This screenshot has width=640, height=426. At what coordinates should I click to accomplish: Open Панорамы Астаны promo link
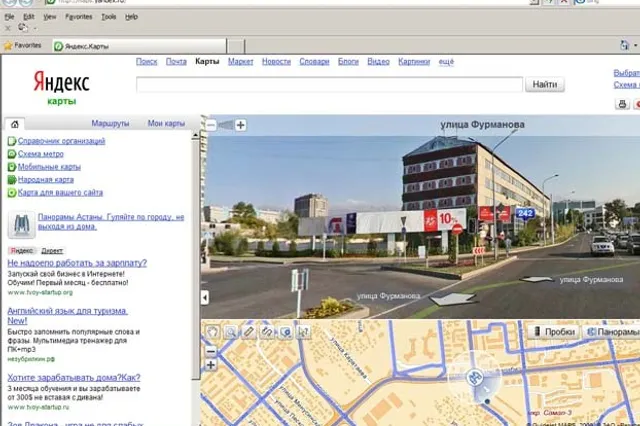(111, 222)
